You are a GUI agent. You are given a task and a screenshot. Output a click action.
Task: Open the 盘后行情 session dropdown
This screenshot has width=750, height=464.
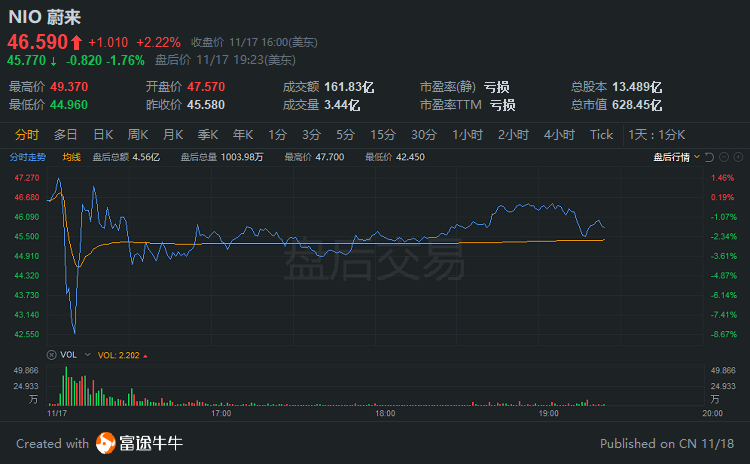676,157
